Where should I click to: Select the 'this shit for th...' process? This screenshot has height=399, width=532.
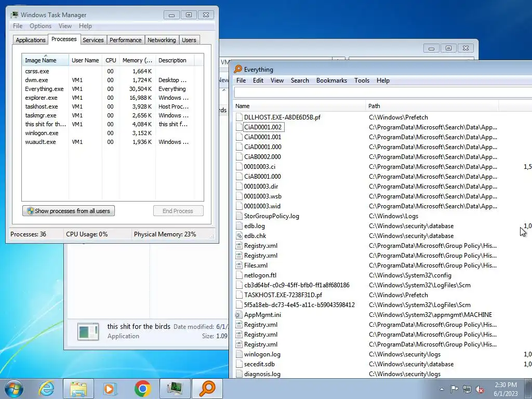(x=113, y=124)
